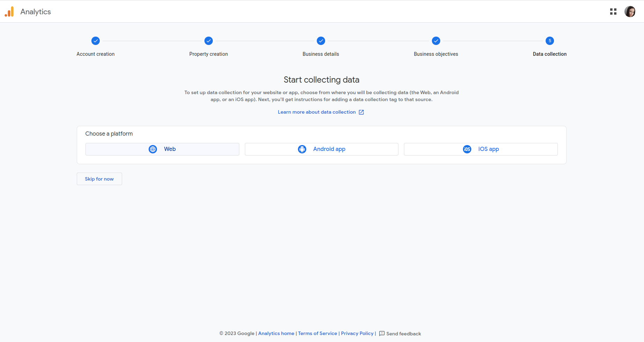Open the Privacy Policy footer link
The width and height of the screenshot is (644, 342).
coord(357,333)
